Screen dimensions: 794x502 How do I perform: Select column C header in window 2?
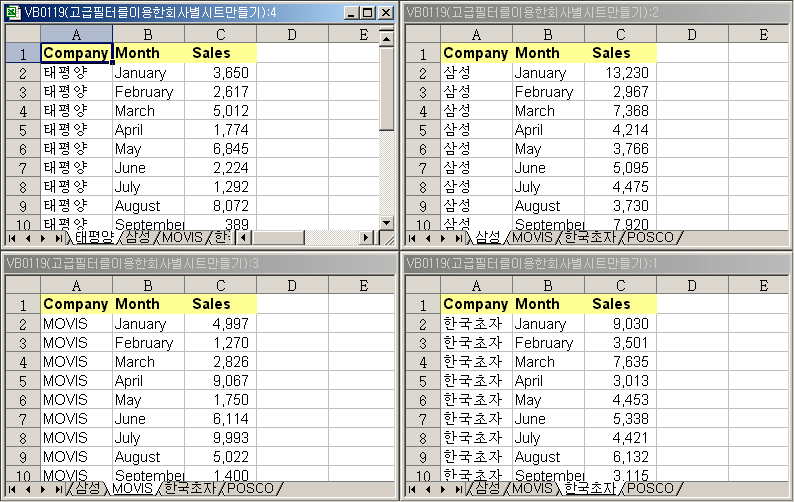click(620, 34)
